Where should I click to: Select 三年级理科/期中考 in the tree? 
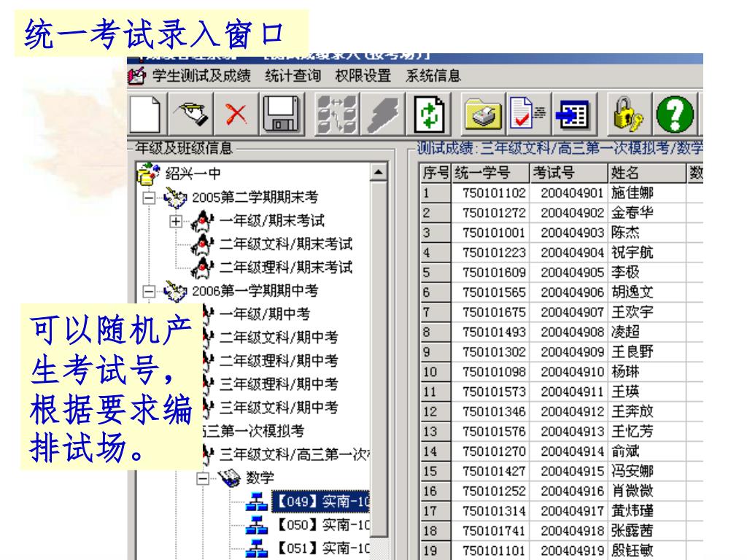279,384
